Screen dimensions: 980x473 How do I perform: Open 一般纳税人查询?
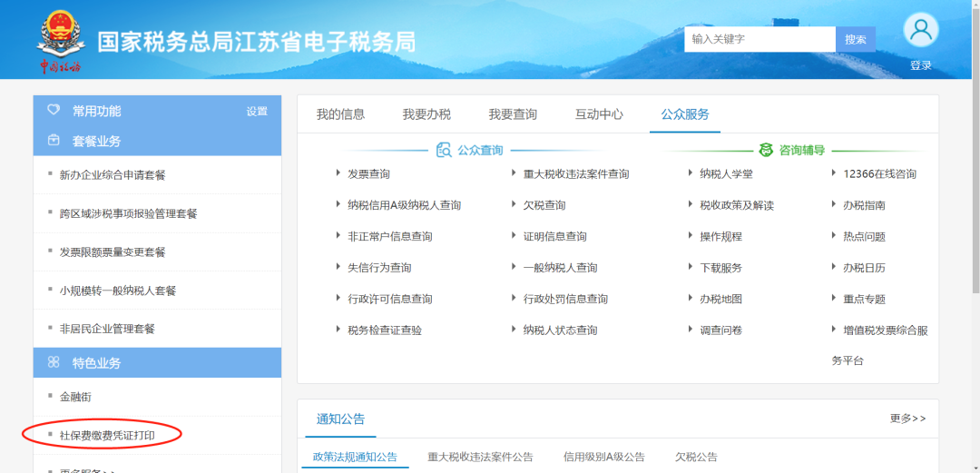tap(560, 268)
